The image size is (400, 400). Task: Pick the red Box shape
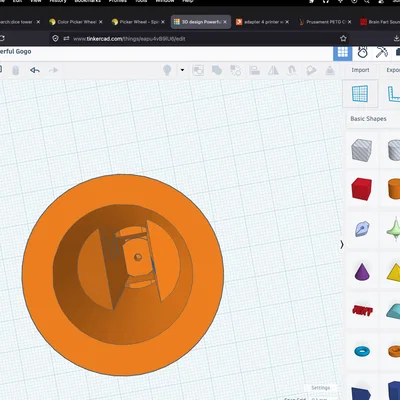(362, 189)
